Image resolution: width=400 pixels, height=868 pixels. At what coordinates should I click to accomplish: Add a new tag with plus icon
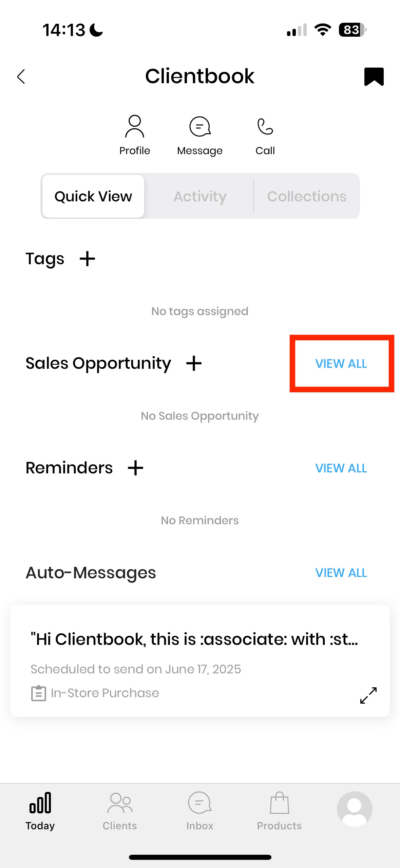pyautogui.click(x=87, y=259)
